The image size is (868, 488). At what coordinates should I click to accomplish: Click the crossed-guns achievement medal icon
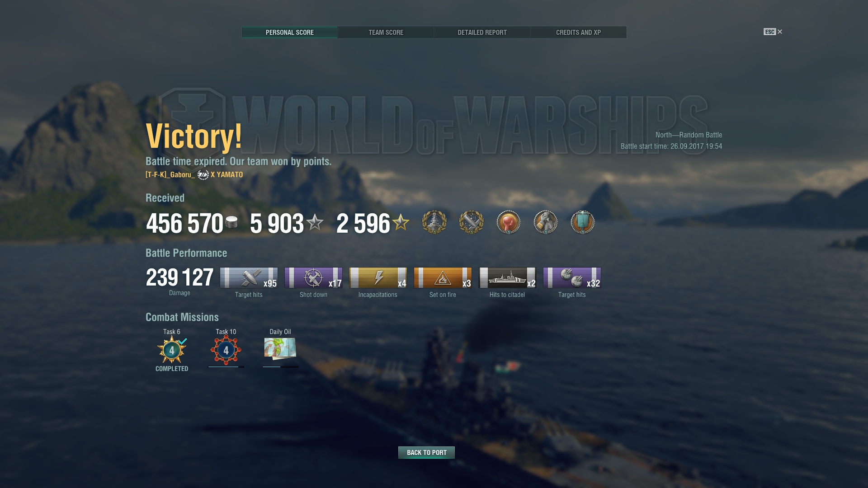click(472, 222)
